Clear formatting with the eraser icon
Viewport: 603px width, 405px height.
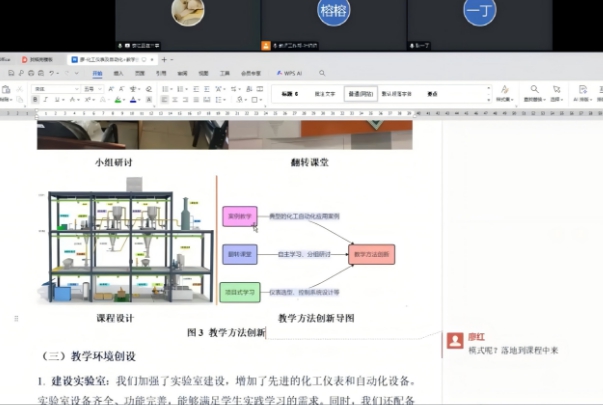pos(149,89)
